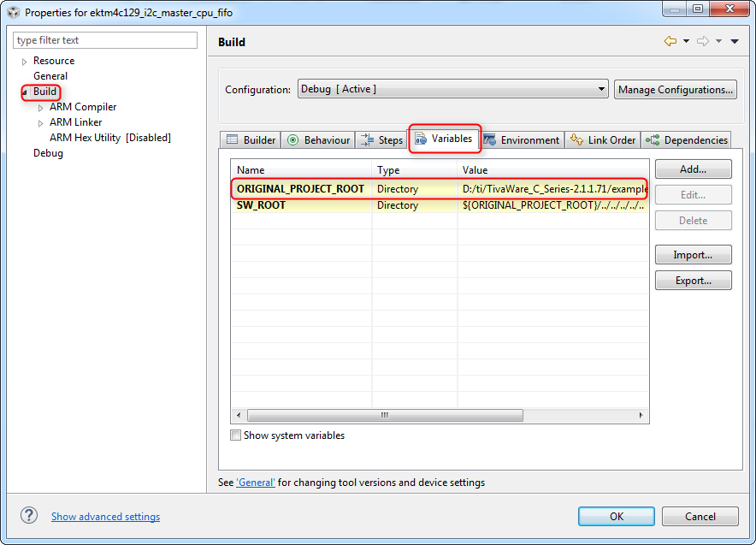This screenshot has height=545, width=756.
Task: Click the Dependencies tab icon
Action: [653, 139]
